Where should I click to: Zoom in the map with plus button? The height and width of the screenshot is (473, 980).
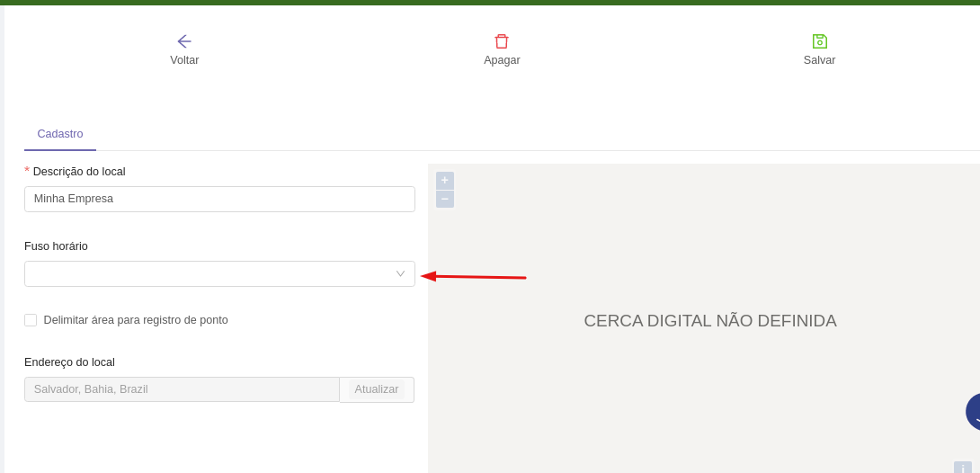pyautogui.click(x=444, y=181)
